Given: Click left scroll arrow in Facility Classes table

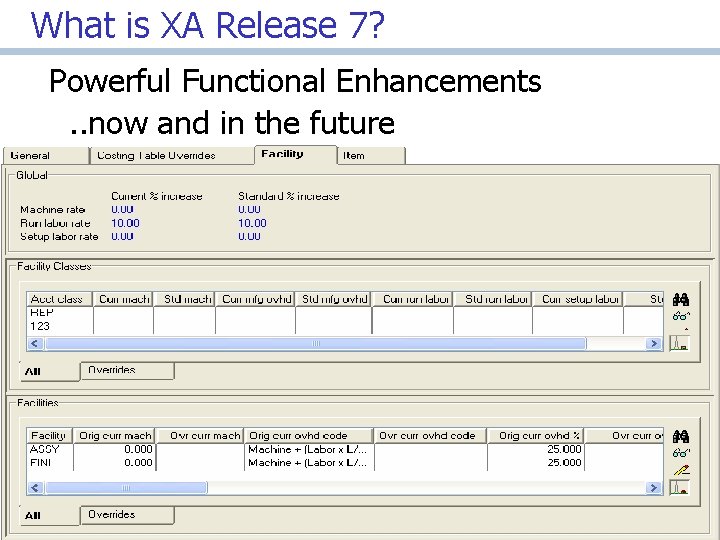Looking at the screenshot, I should coord(36,343).
